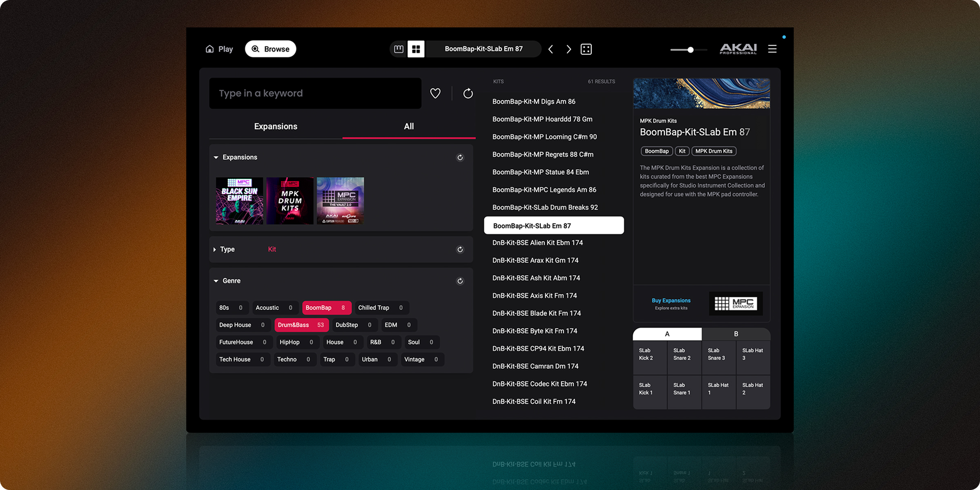Select the pad grid view icon
980x490 pixels.
pyautogui.click(x=416, y=49)
